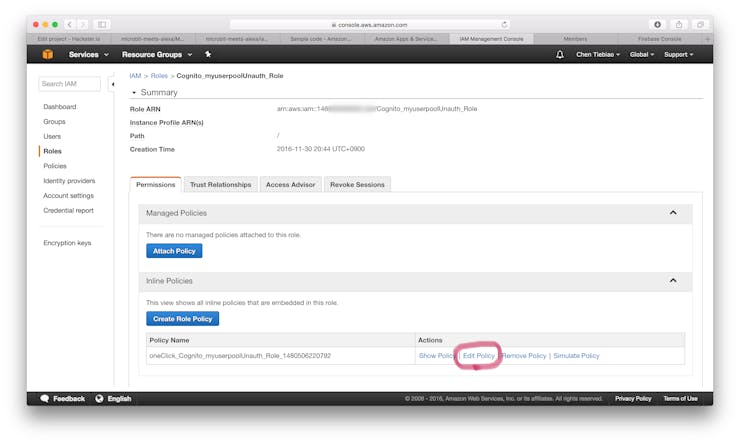This screenshot has height=444, width=740.
Task: Open Groups in the IAM sidebar
Action: coord(54,122)
